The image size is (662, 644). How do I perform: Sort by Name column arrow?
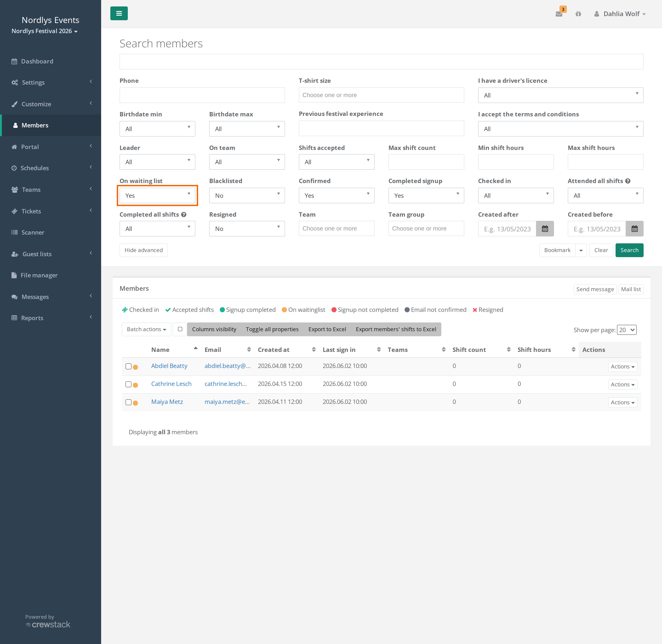click(x=195, y=348)
